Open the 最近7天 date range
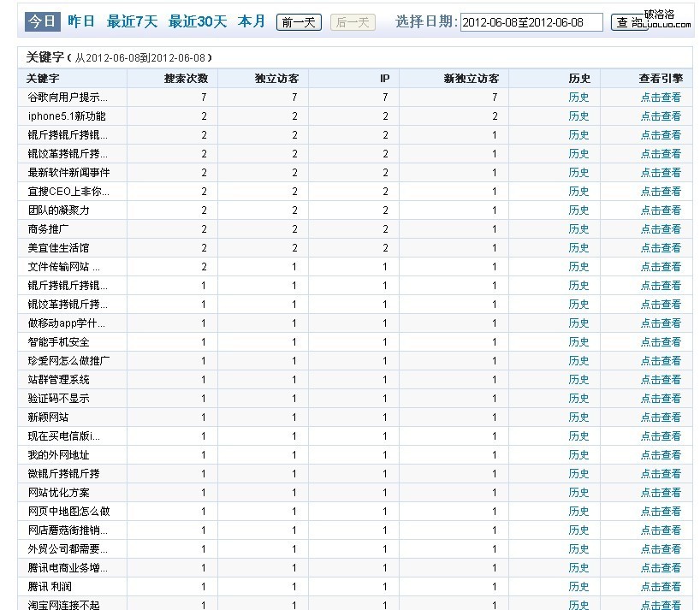The image size is (700, 610). coord(132,21)
